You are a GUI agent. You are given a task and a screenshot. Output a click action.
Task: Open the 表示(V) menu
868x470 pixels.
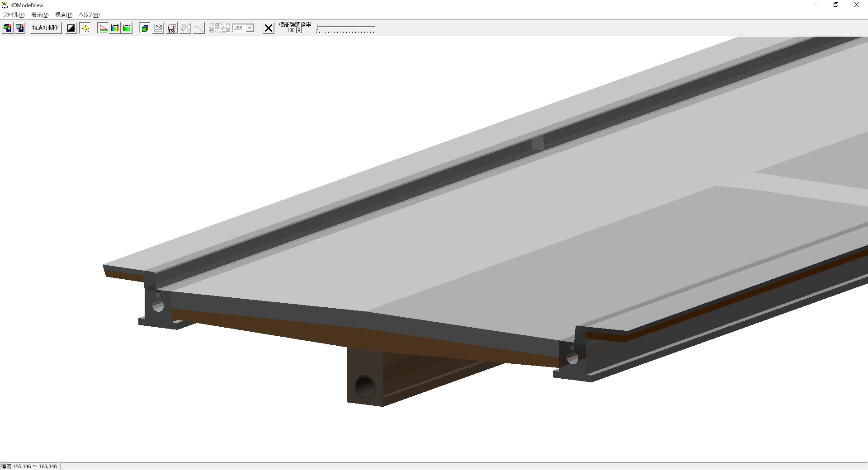pyautogui.click(x=40, y=15)
